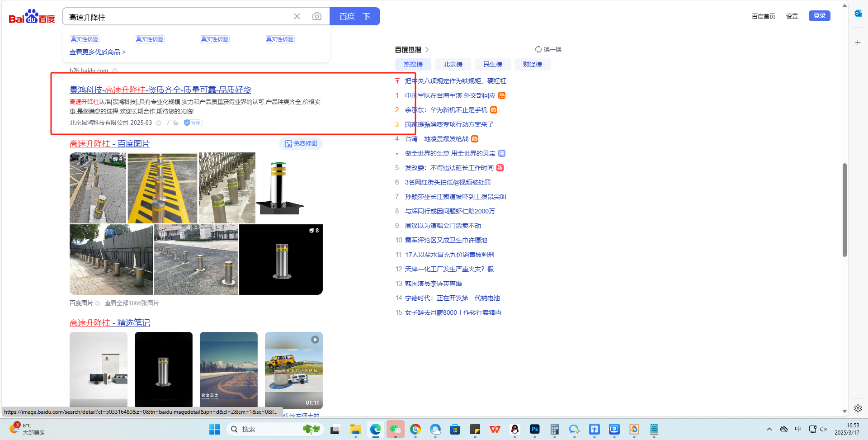Click the plus icon in Edge sidebar
The image size is (868, 440).
858,42
